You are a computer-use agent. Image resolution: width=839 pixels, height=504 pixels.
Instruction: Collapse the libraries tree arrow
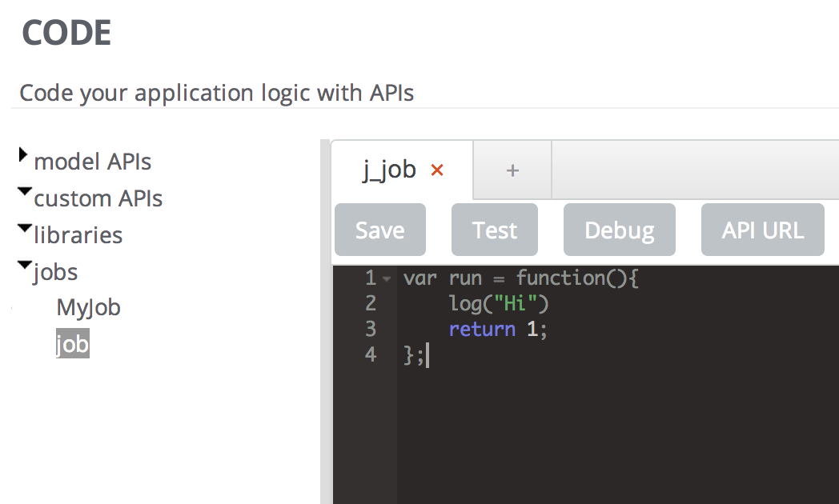[x=24, y=228]
